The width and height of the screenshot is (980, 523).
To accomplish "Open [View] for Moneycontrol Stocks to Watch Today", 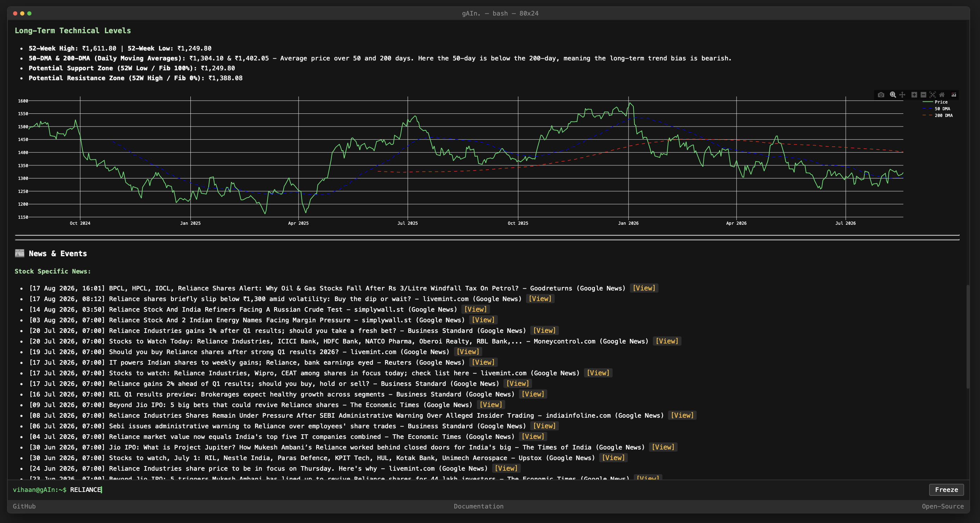I will [x=667, y=341].
